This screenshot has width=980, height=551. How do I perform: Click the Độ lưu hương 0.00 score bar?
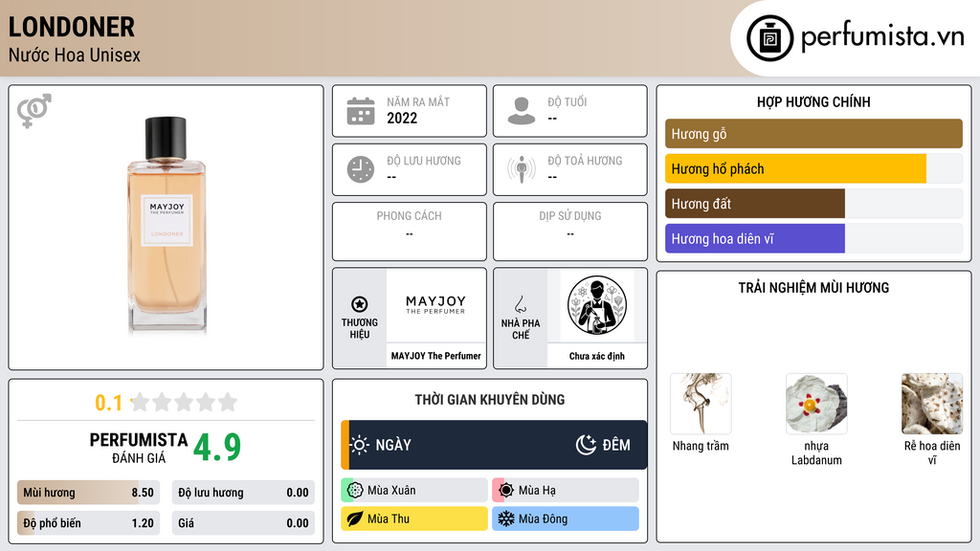tap(243, 493)
